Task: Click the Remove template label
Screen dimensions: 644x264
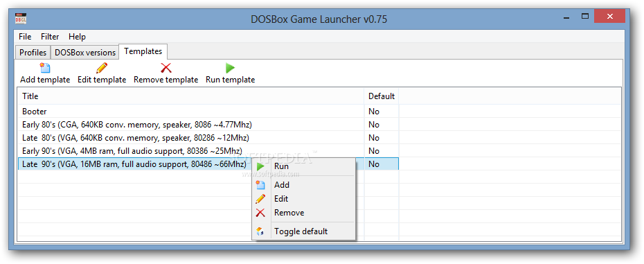Action: (x=166, y=80)
